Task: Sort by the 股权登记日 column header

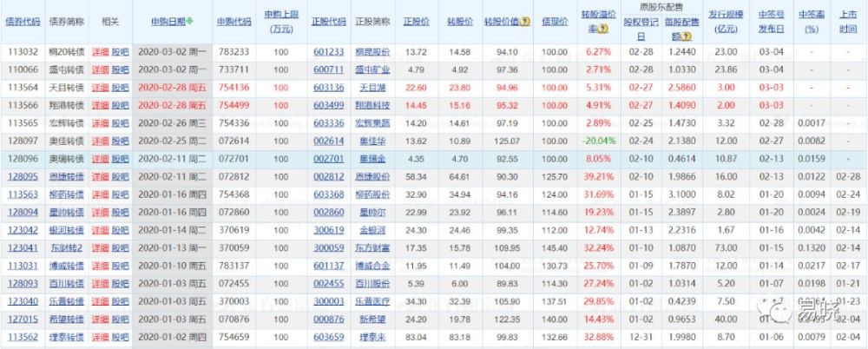Action: coord(641,29)
